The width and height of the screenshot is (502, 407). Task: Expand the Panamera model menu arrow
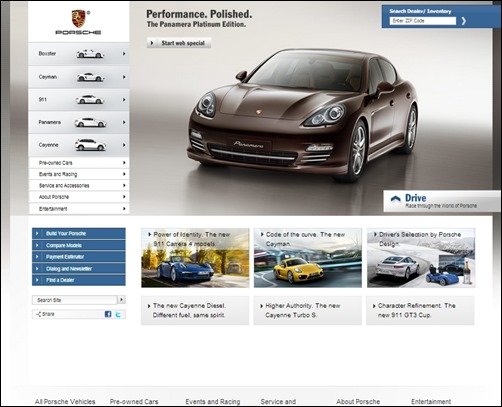pyautogui.click(x=124, y=122)
